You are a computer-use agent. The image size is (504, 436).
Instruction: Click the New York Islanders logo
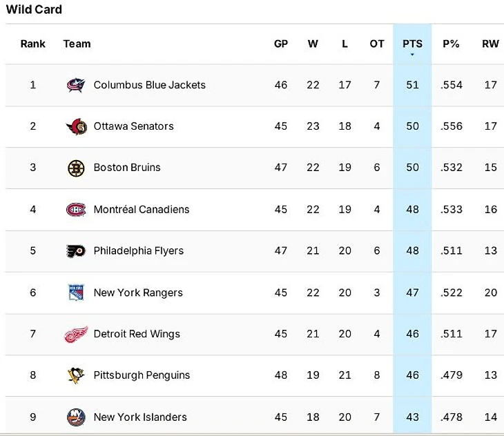click(x=76, y=417)
